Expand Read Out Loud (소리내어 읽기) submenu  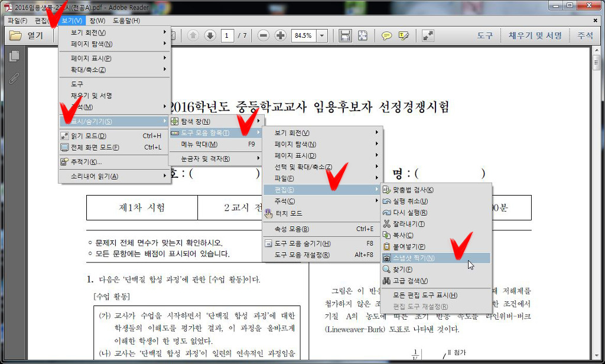[115, 177]
